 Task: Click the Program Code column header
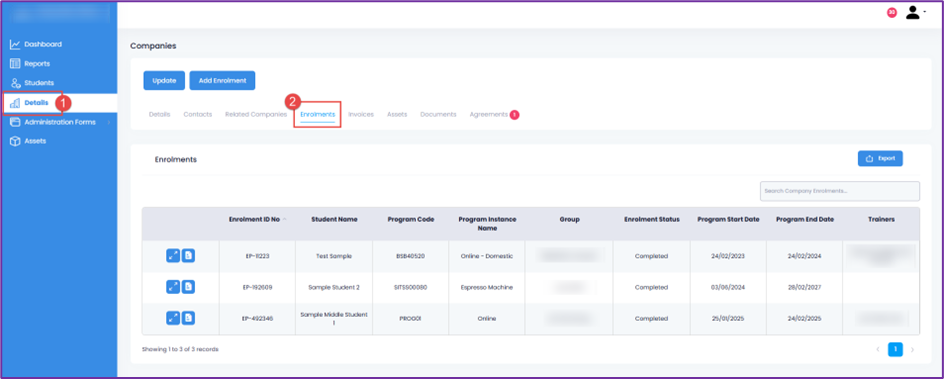[x=411, y=220]
